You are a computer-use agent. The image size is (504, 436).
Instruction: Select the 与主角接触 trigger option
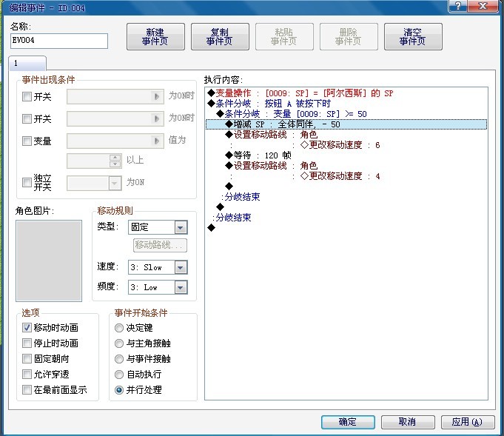119,343
